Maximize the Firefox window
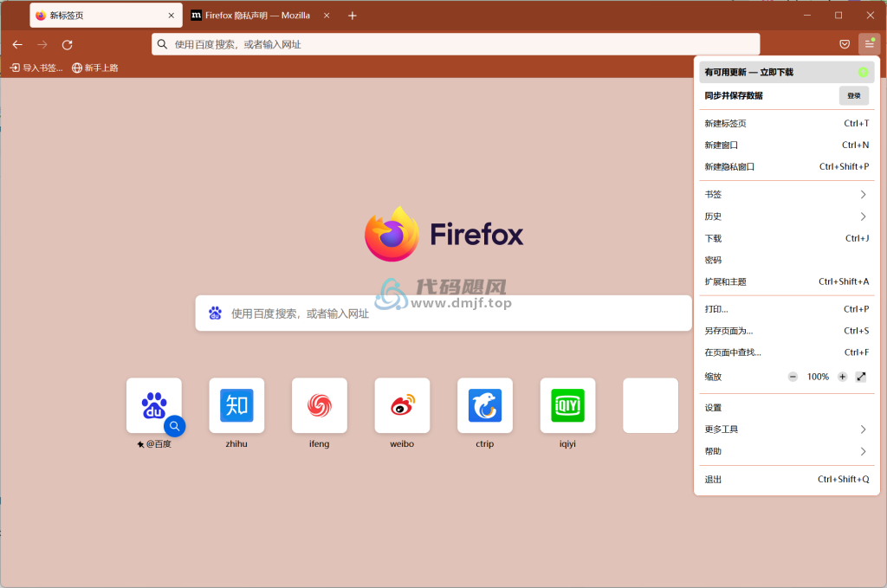Screen dimensions: 887x588 [x=838, y=16]
